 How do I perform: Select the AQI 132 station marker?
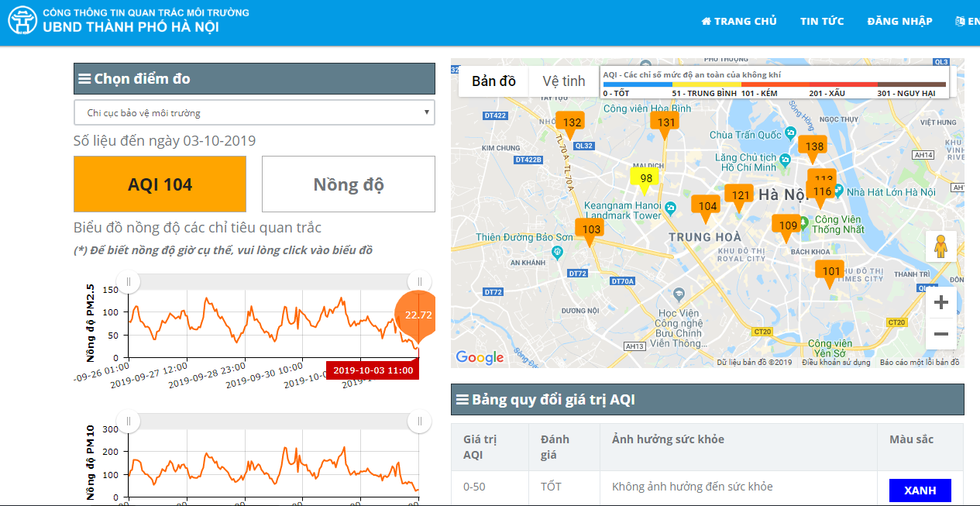coord(572,122)
